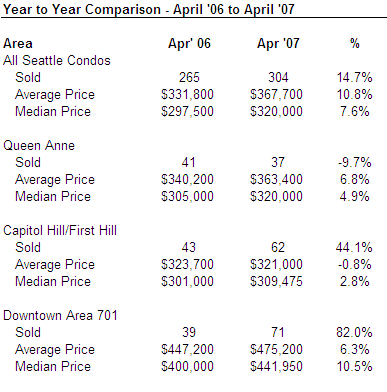
Task: Click the 265 sold value
Action: [x=189, y=78]
